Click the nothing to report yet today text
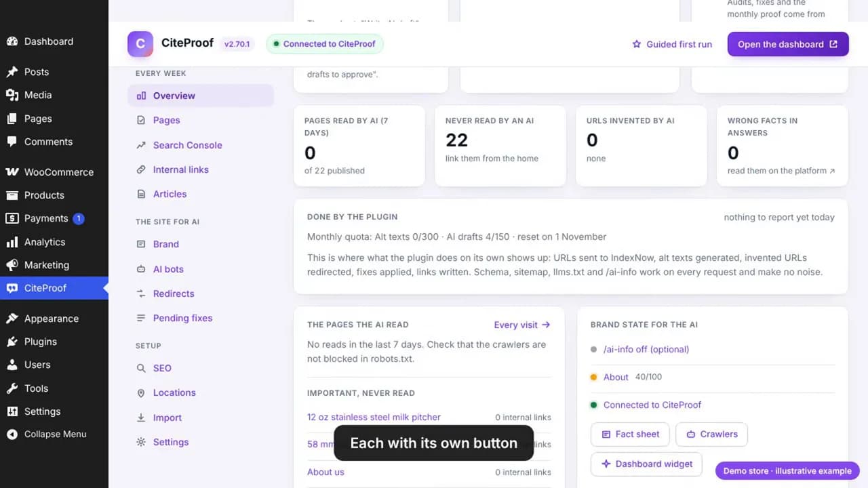 tap(779, 218)
